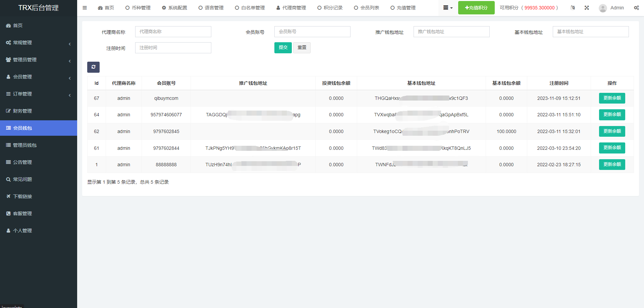Toggle the sidebar hamburger menu icon
The image size is (644, 308).
[x=85, y=8]
